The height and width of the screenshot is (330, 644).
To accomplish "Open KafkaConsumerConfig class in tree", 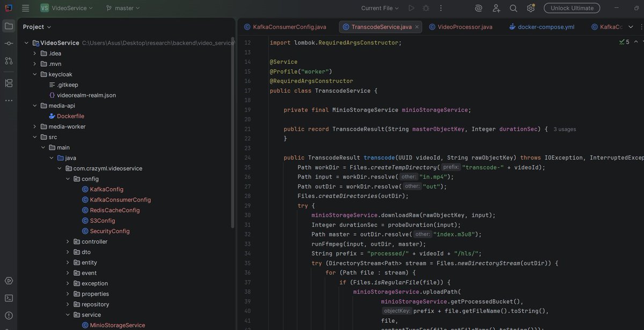I will 116,200.
